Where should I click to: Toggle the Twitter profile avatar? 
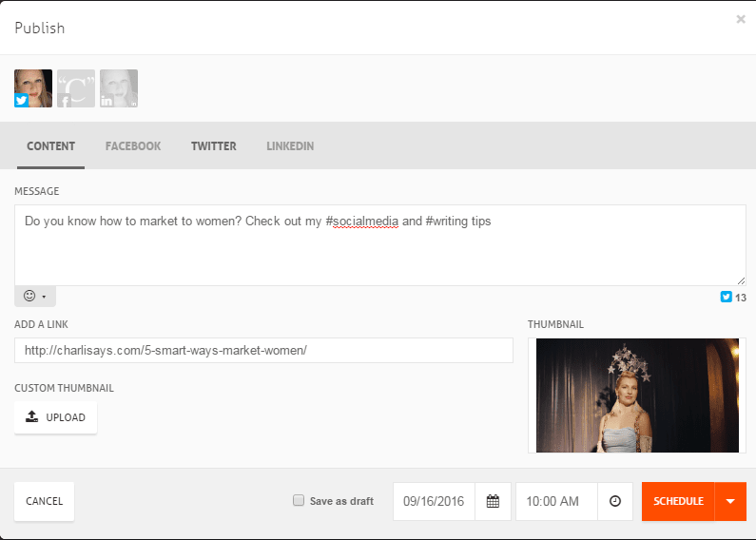coord(33,88)
